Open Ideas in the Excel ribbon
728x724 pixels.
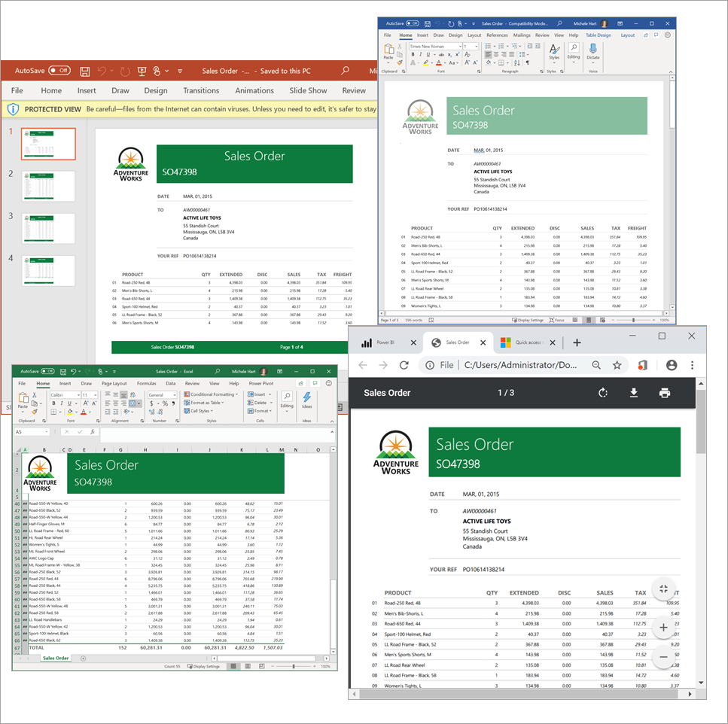pyautogui.click(x=307, y=400)
